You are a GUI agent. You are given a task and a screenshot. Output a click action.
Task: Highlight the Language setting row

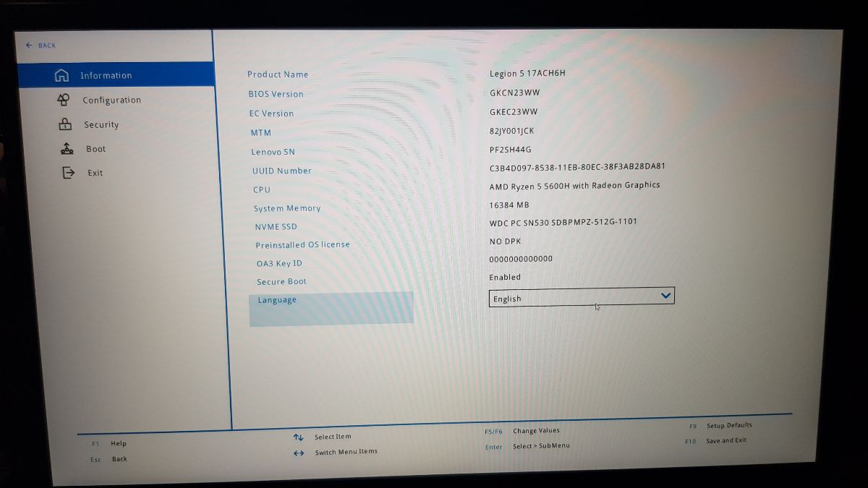(x=331, y=307)
